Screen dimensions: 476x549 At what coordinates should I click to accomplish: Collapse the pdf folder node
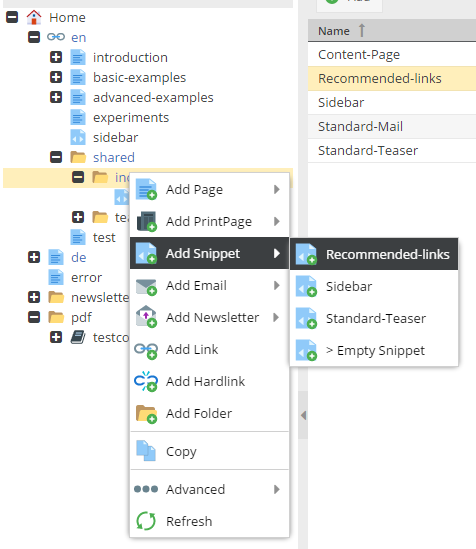[34, 317]
